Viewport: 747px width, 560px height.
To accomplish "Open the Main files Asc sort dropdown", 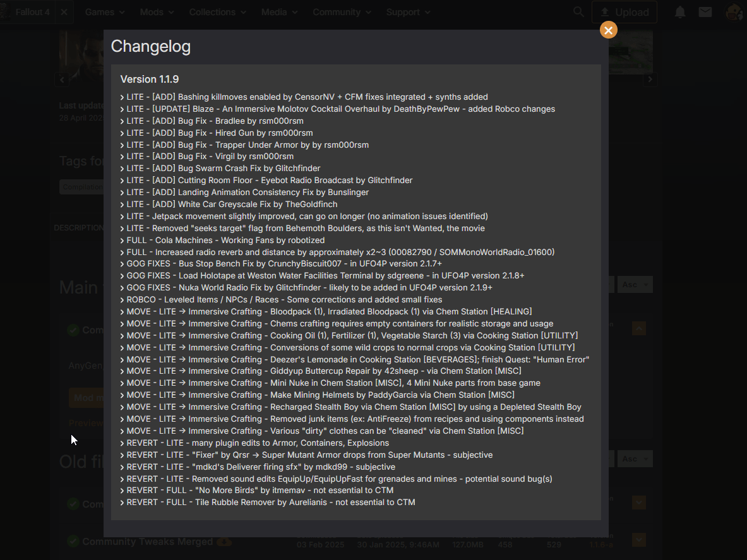I will (635, 285).
